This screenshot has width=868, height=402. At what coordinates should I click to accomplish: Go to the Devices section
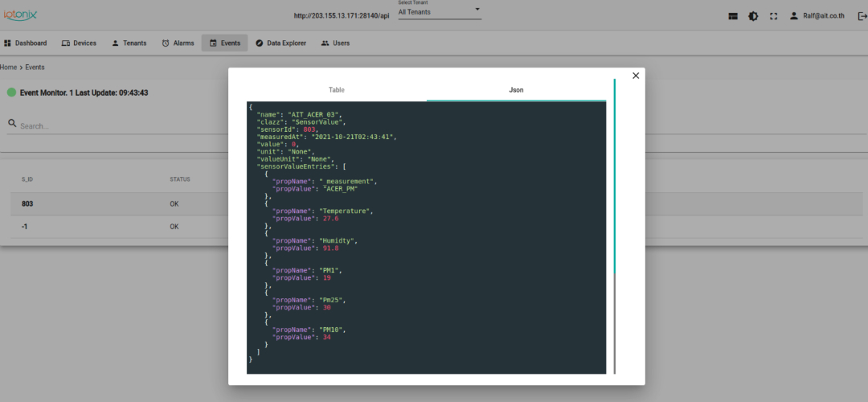coord(79,43)
